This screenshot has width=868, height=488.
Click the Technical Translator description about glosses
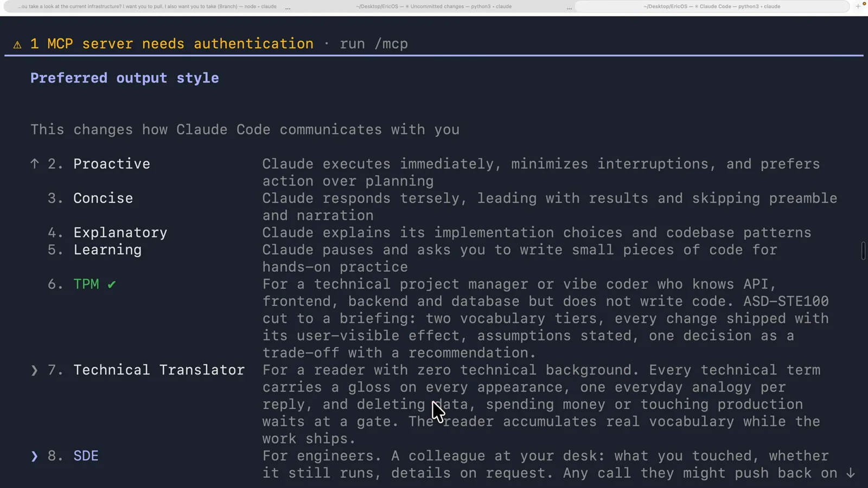point(541,404)
